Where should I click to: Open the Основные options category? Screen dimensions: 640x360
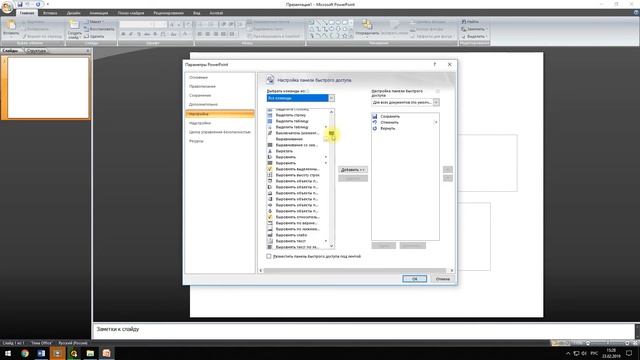[x=220, y=78]
